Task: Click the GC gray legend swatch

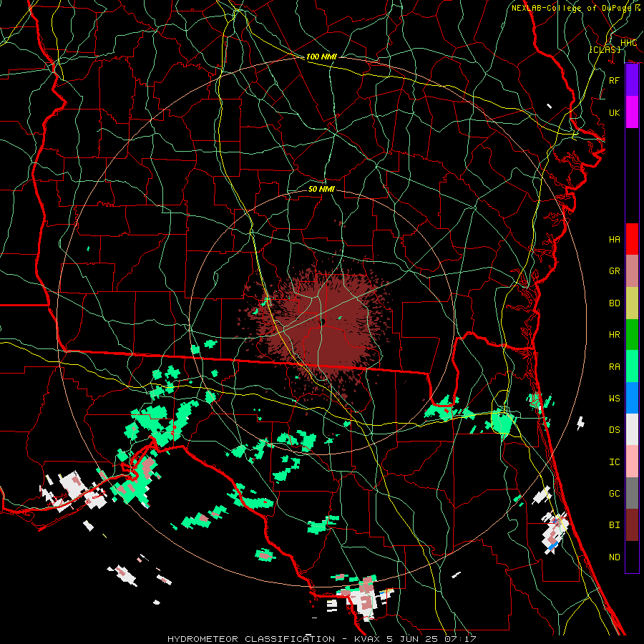Action: click(632, 493)
